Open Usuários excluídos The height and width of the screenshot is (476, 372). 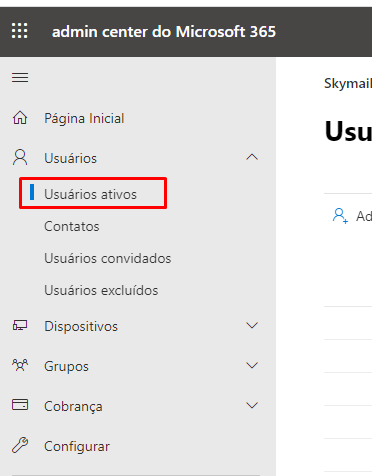tap(101, 290)
